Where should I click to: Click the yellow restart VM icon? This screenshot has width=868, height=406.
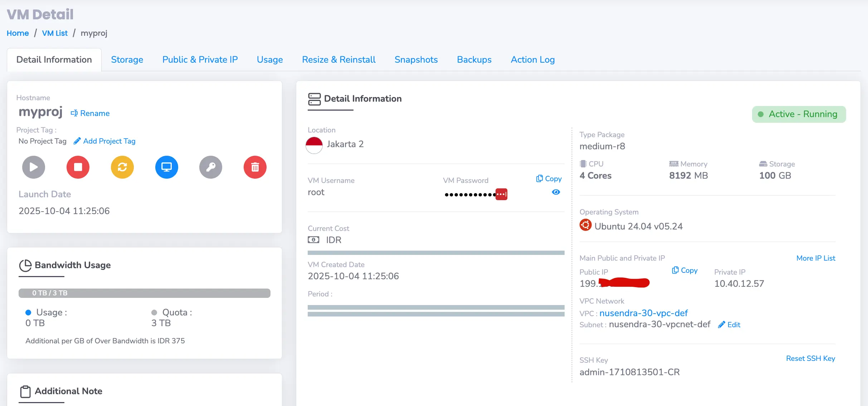point(122,167)
